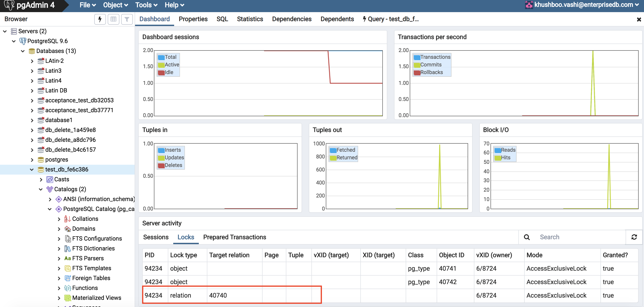This screenshot has width=644, height=307.
Task: Click the Filtered Rows funnel icon
Action: coord(127,19)
